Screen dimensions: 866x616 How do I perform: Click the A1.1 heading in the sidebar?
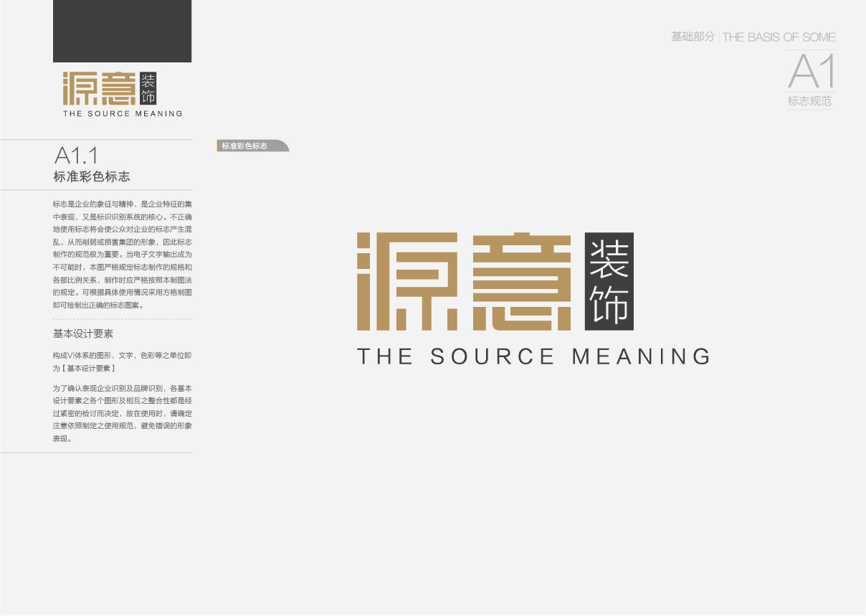(76, 156)
